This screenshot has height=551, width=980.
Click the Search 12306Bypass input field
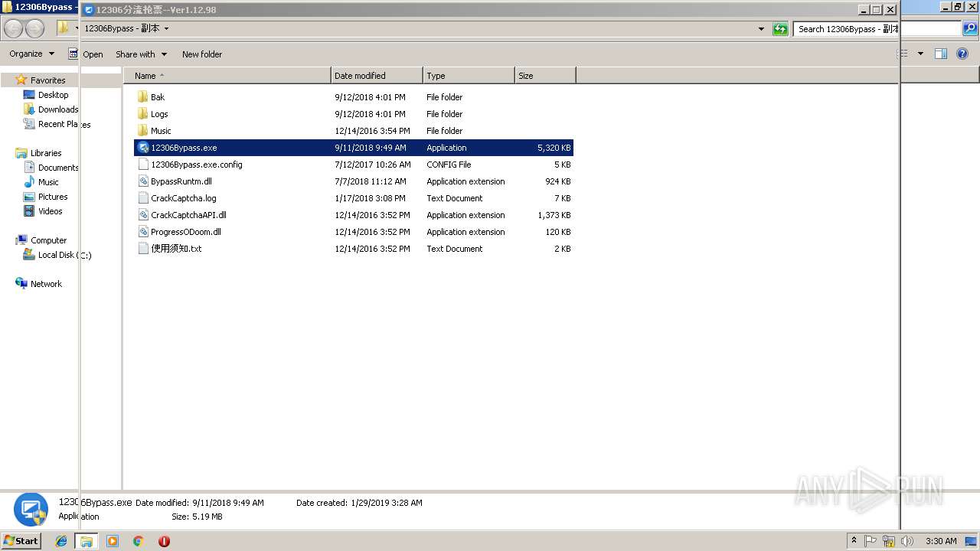(x=847, y=29)
